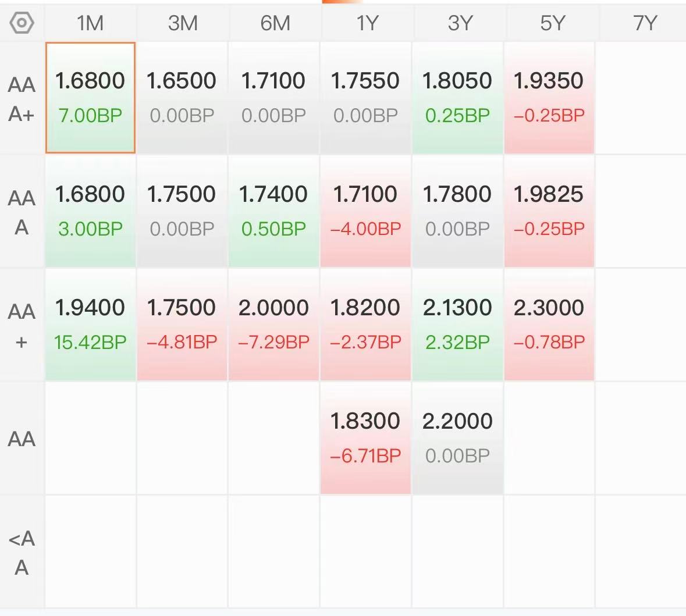Select the AA+ rating row label

pyautogui.click(x=22, y=326)
